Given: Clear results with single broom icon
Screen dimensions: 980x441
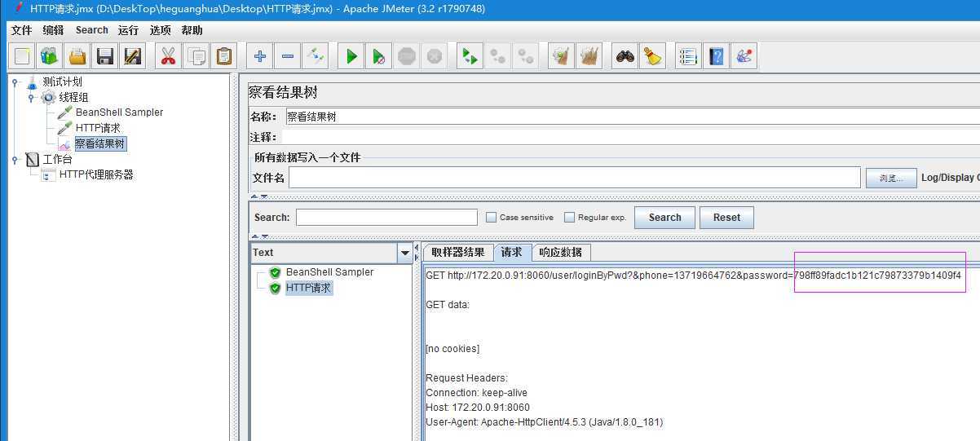Looking at the screenshot, I should coord(561,56).
